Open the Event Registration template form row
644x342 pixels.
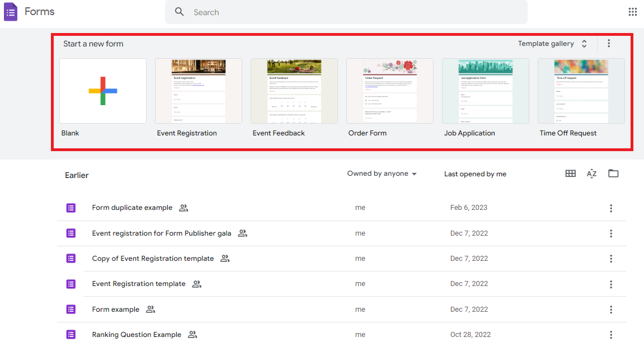(139, 284)
